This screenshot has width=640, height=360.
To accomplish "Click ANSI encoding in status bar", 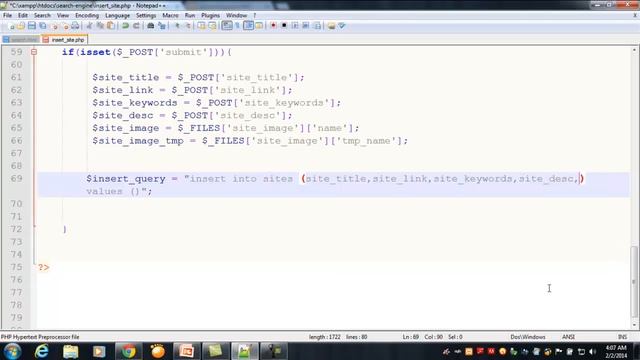I will point(568,337).
